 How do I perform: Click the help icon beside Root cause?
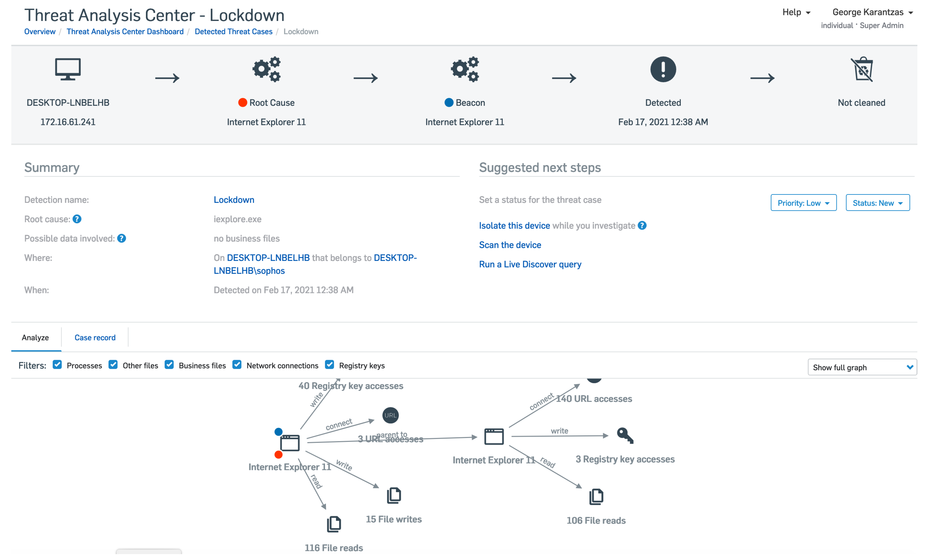(x=77, y=219)
